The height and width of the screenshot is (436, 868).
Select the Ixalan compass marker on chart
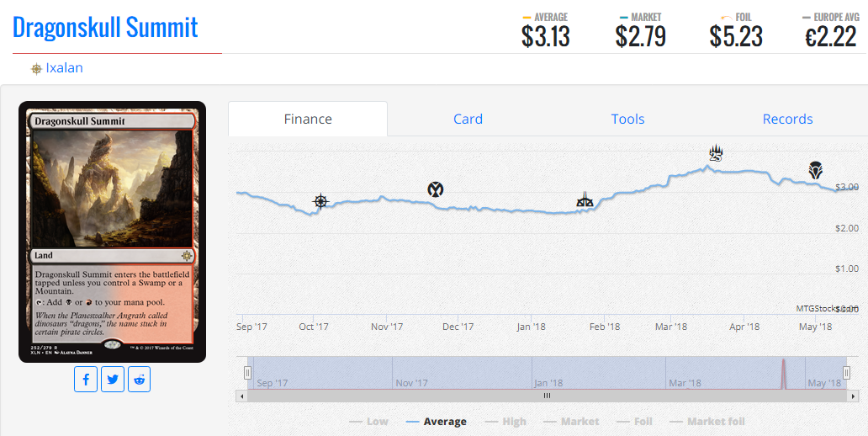320,202
